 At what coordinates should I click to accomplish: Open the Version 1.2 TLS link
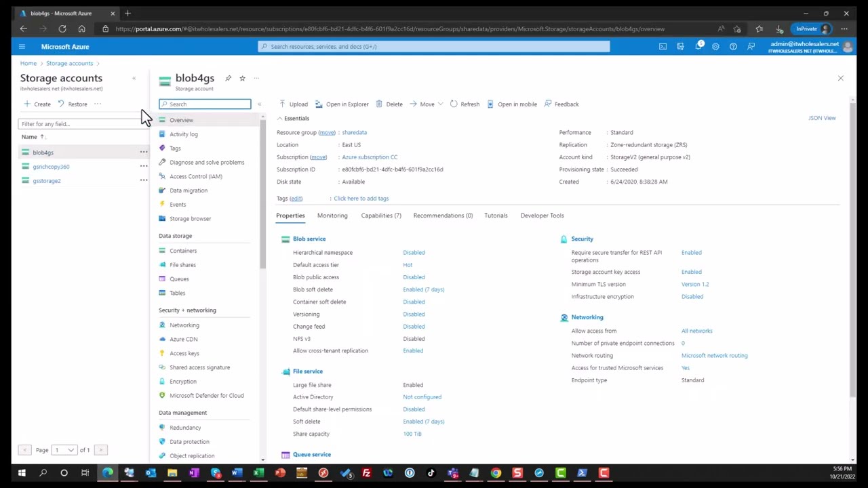[x=695, y=285]
